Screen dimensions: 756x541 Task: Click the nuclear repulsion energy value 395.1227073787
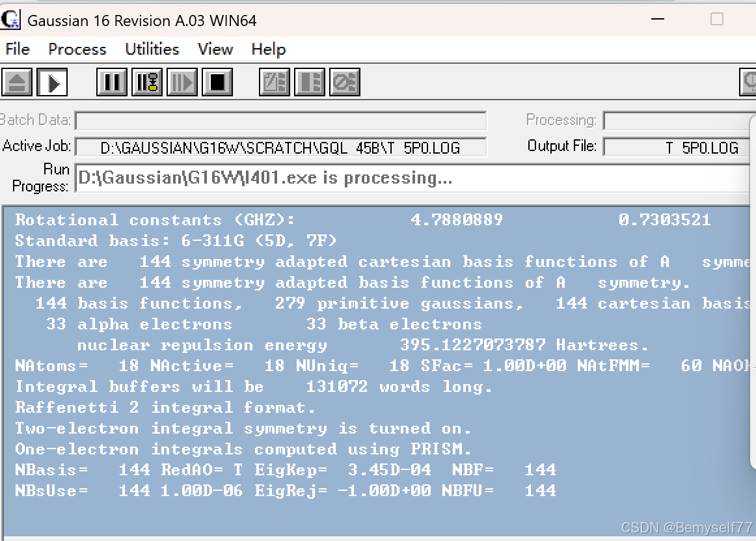[x=472, y=344]
